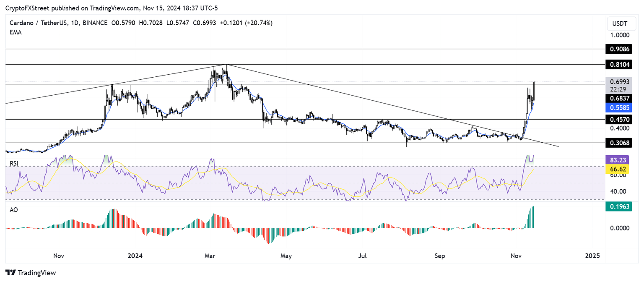Click 2024 on the time axis

click(x=135, y=256)
